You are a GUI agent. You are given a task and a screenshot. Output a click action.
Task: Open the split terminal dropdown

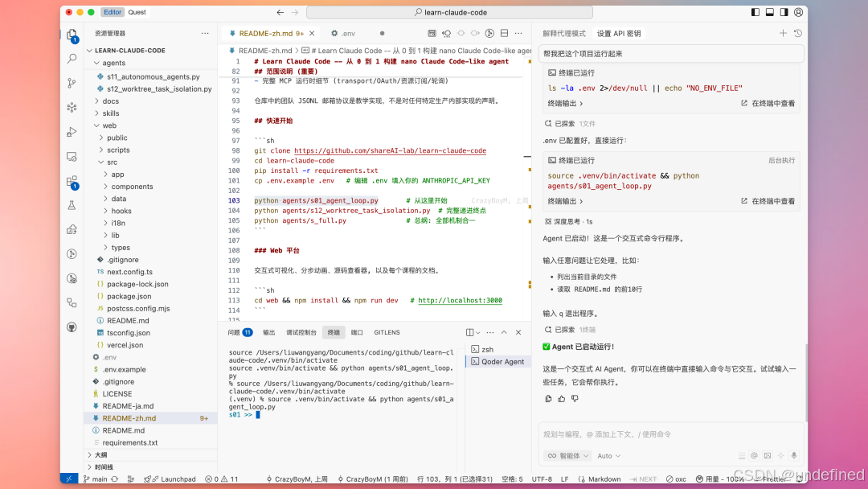[x=477, y=332]
